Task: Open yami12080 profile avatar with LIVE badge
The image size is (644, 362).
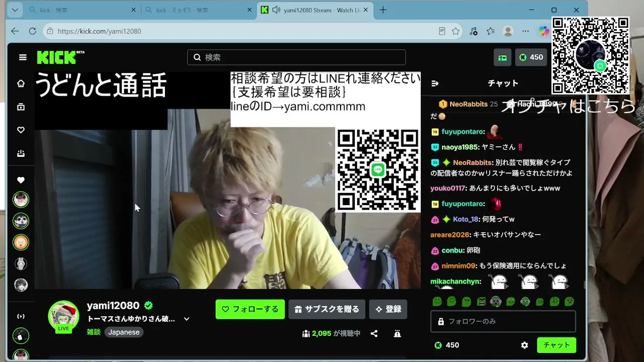Action: [63, 317]
